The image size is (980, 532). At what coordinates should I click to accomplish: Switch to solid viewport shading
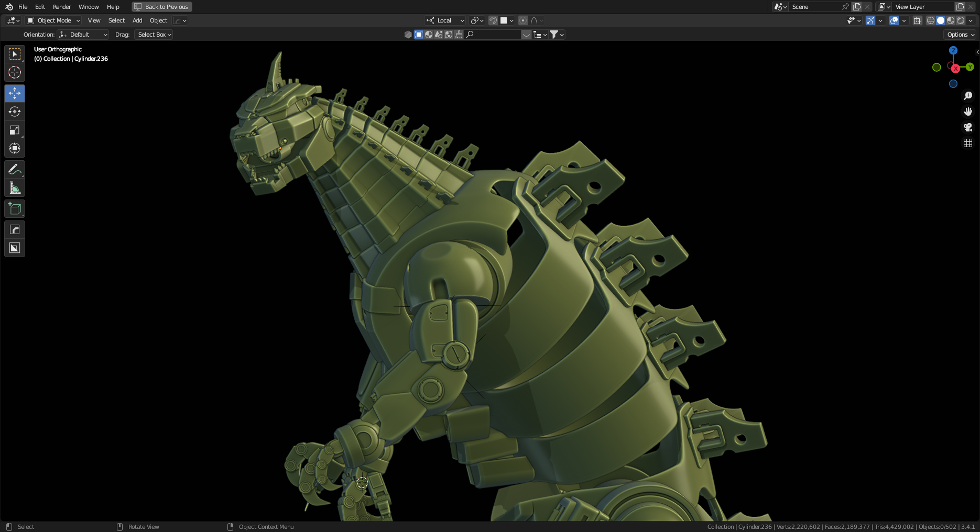(x=941, y=20)
